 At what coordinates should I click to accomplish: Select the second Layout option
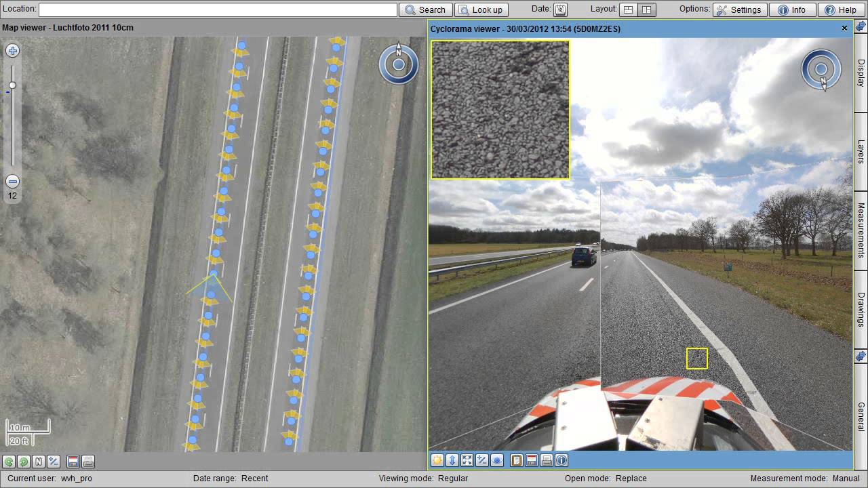click(x=647, y=9)
